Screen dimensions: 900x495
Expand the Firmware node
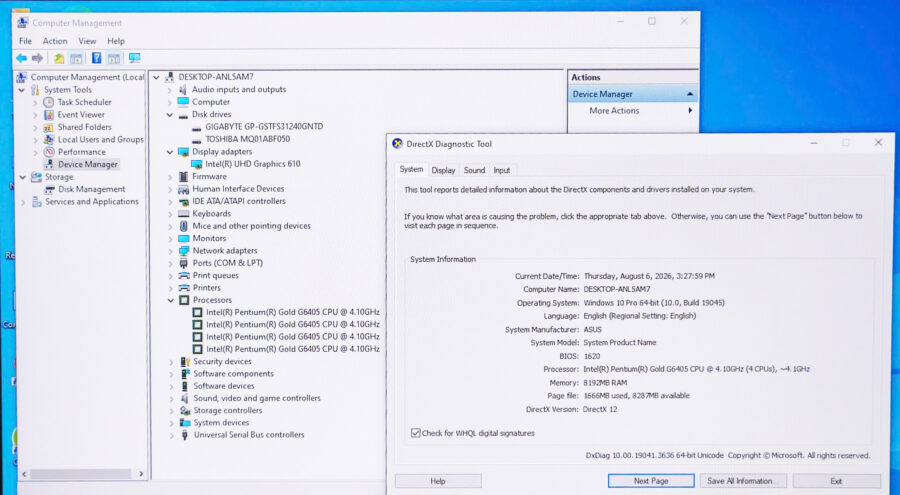click(170, 177)
